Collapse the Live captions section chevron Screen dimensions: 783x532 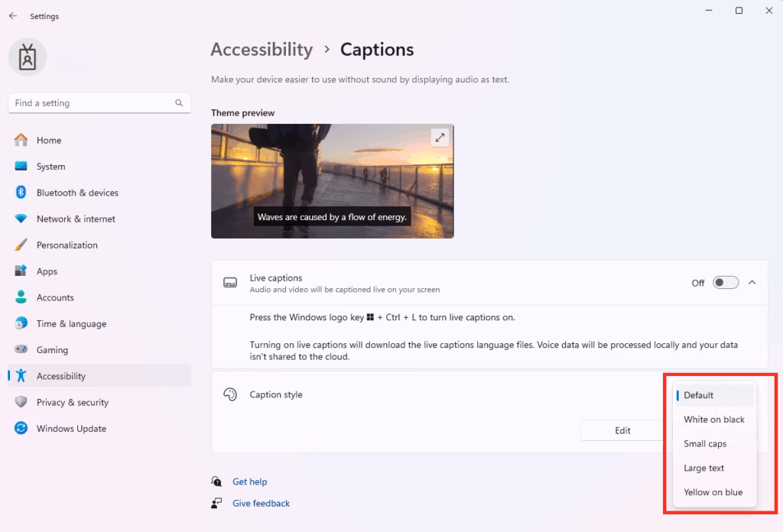point(752,283)
